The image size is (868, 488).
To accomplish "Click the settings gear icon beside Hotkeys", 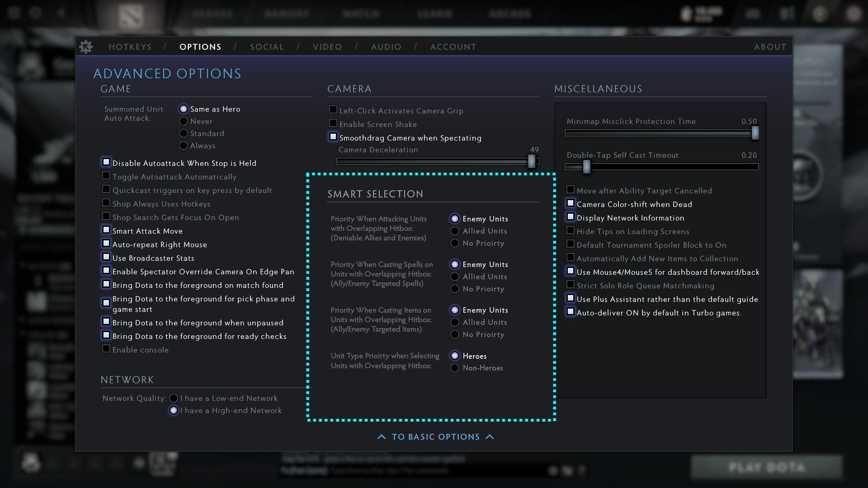I will pyautogui.click(x=85, y=47).
